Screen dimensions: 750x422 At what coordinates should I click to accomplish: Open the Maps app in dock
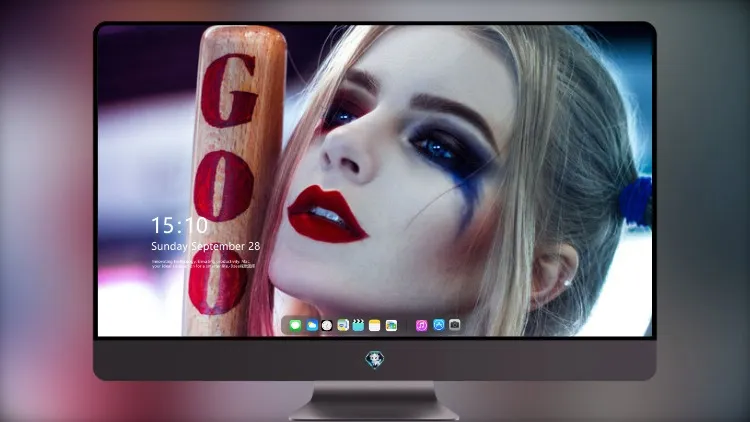343,325
